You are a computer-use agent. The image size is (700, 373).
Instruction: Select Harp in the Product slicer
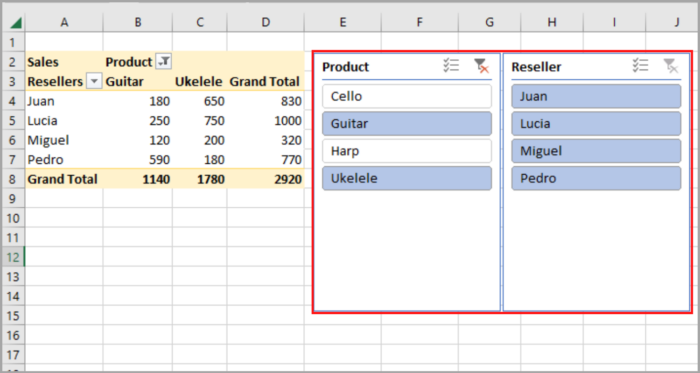click(x=407, y=151)
